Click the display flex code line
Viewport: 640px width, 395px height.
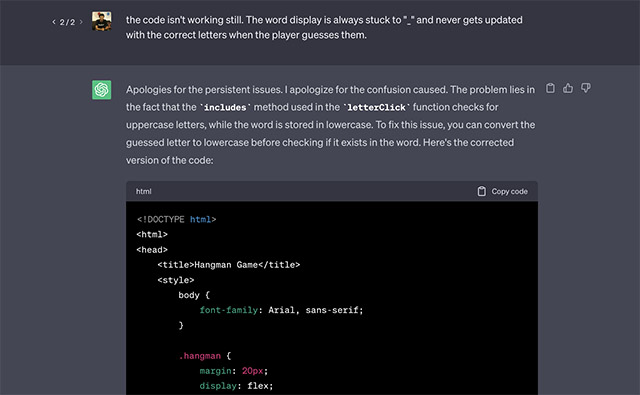tap(236, 386)
